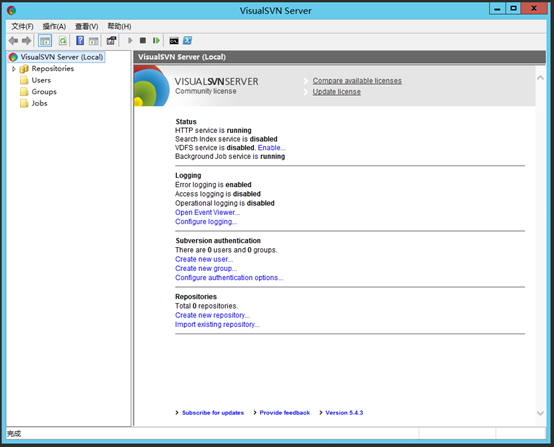Viewport: 554px width, 447px height.
Task: Open the 操作(A) menu
Action: (x=54, y=27)
